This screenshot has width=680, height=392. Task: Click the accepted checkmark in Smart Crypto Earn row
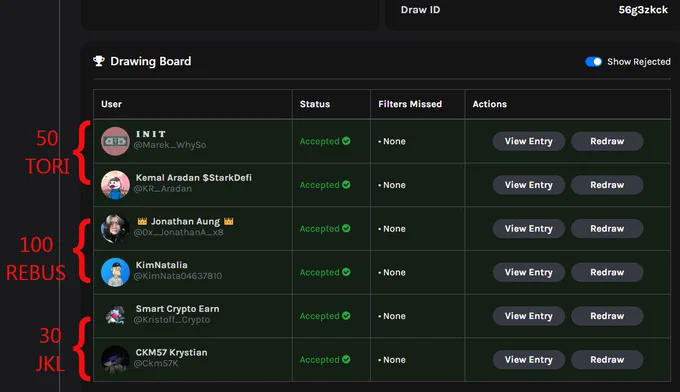[346, 316]
